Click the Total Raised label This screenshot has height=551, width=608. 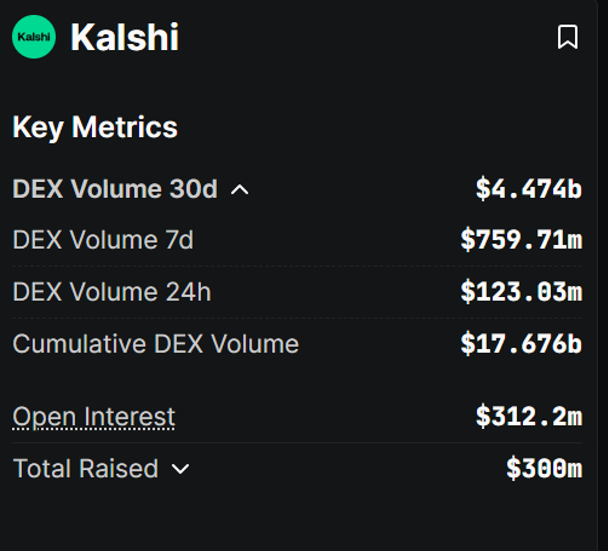pos(85,469)
